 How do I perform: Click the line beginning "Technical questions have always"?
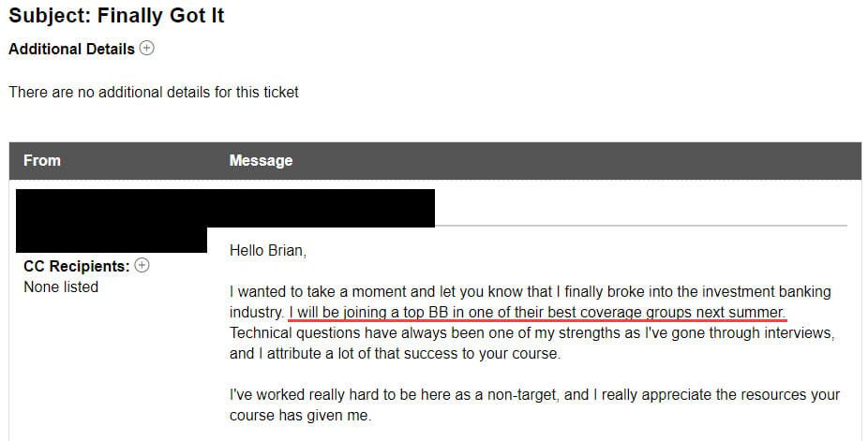tap(532, 332)
